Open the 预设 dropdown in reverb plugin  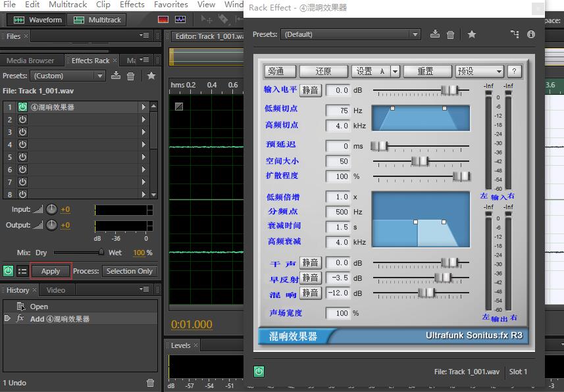coord(479,71)
